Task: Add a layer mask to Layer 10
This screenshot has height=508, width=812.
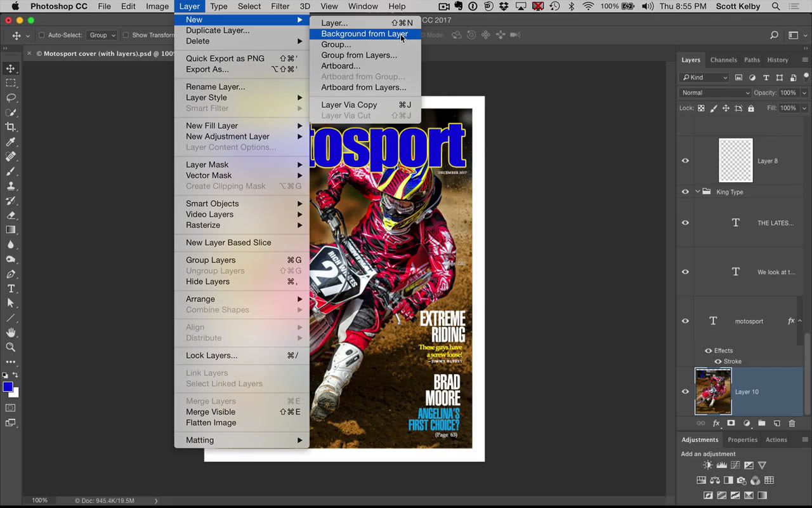Action: 731,423
